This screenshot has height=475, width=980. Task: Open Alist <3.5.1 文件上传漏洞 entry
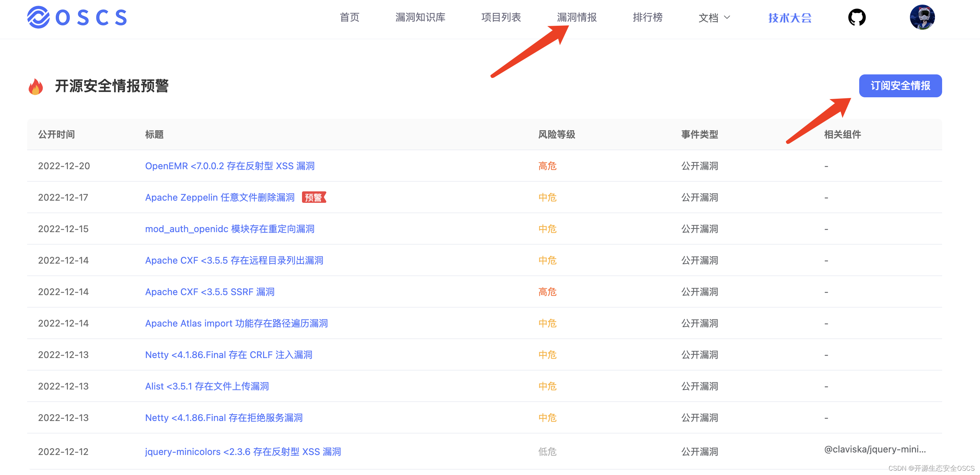pyautogui.click(x=207, y=386)
